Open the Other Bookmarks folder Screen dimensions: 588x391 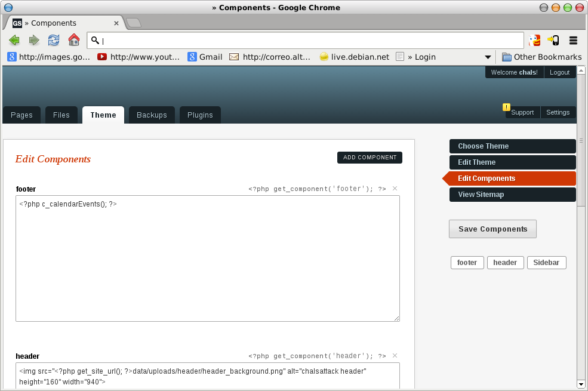pos(542,57)
